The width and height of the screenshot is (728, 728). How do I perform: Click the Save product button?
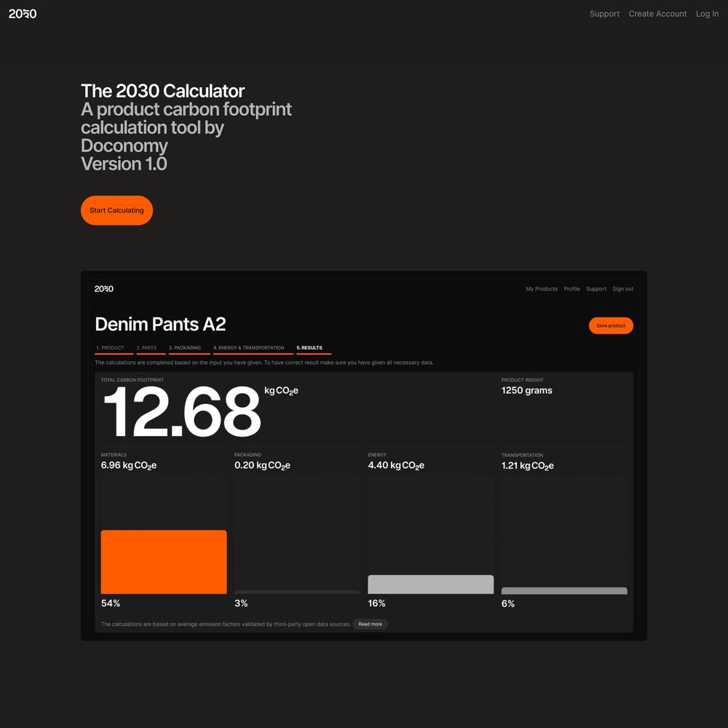pos(611,325)
